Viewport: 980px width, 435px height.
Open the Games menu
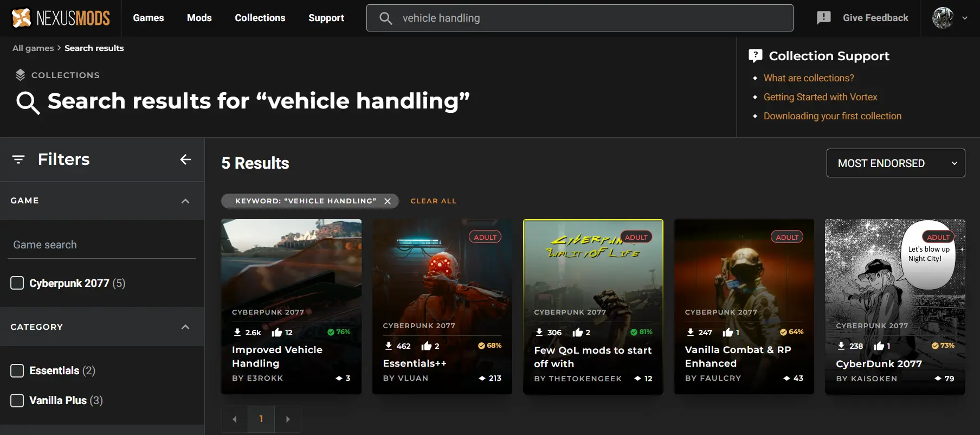point(149,18)
